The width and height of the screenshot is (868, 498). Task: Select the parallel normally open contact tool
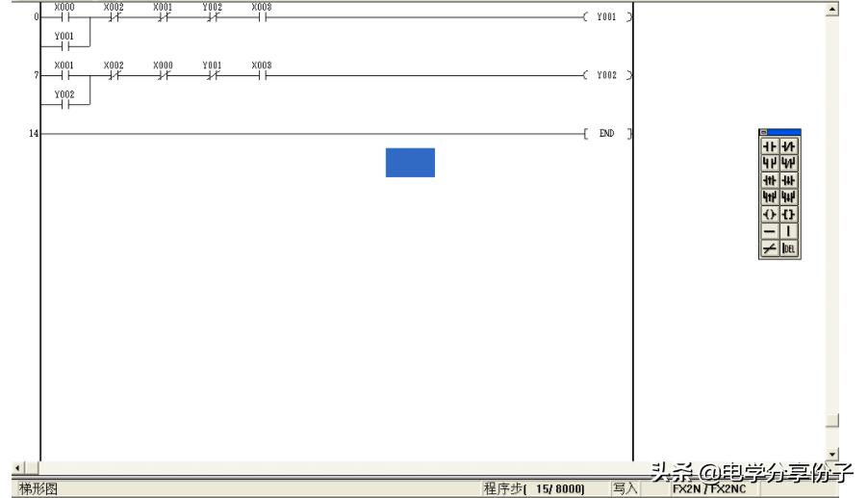click(770, 163)
